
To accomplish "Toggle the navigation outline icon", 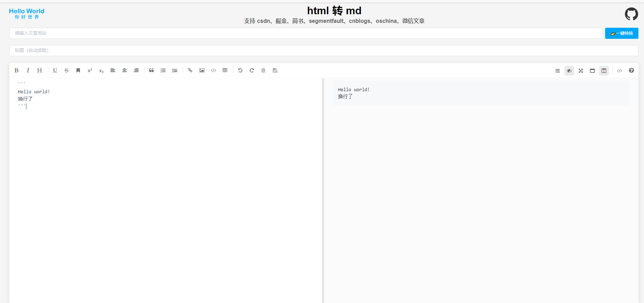I will tap(558, 71).
